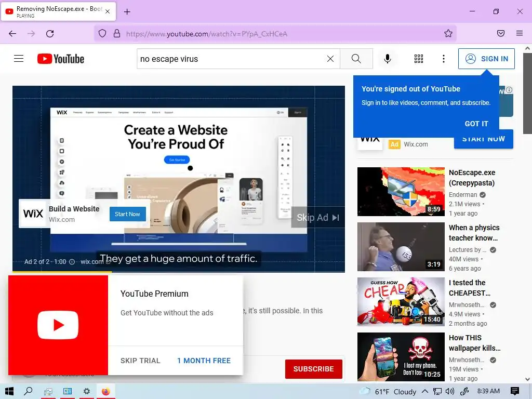Screen dimensions: 532x399
Task: Start voice search with microphone icon
Action: pos(388,59)
